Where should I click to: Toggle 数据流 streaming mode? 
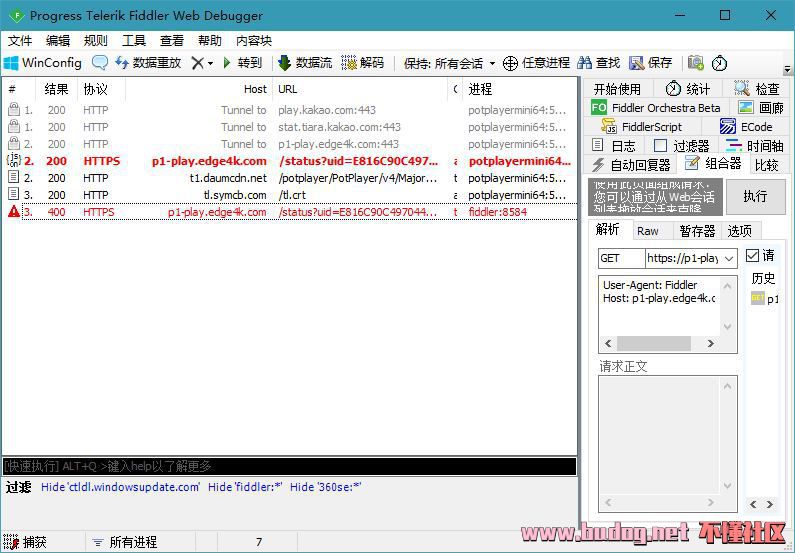pyautogui.click(x=305, y=63)
